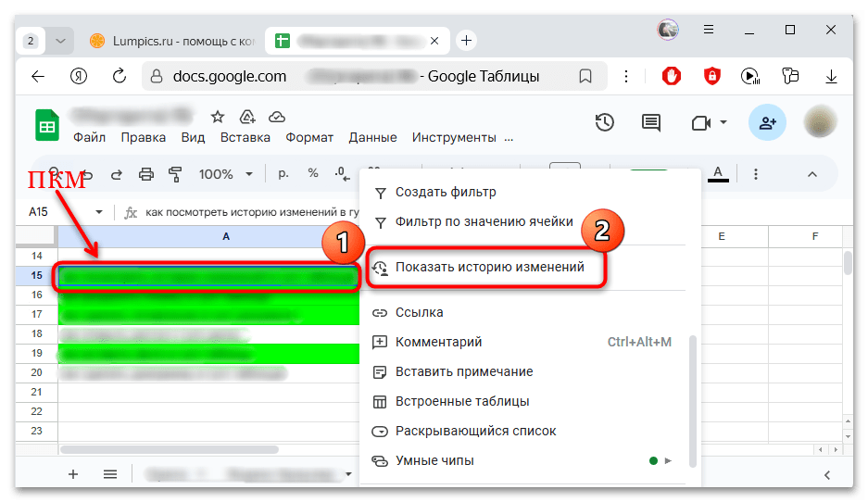The image size is (868, 502).
Task: Star the document title
Action: tap(218, 117)
